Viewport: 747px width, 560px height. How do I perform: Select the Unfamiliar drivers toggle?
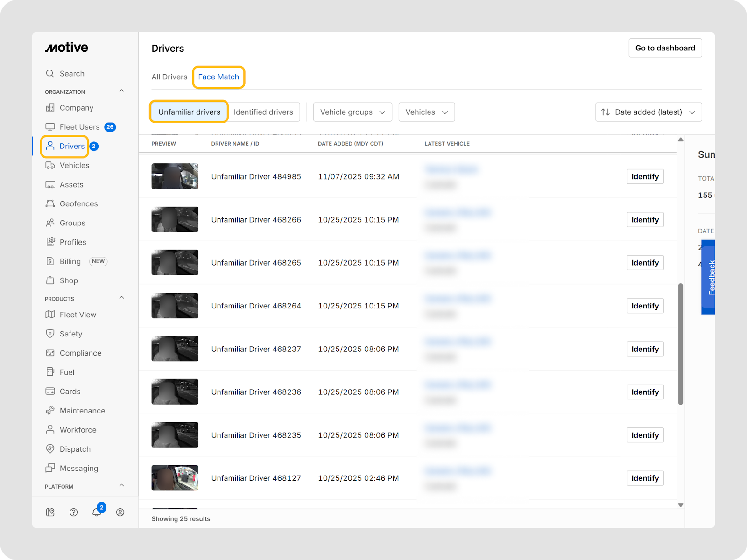tap(189, 112)
